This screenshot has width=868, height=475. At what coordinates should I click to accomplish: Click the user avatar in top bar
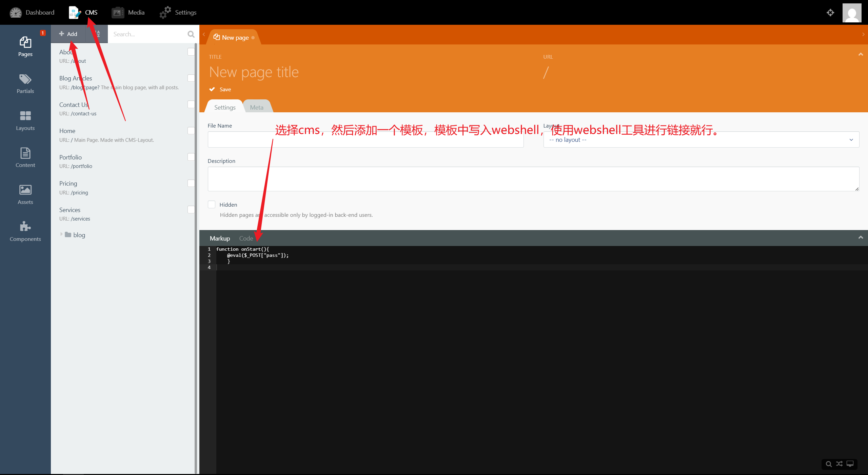click(x=852, y=13)
